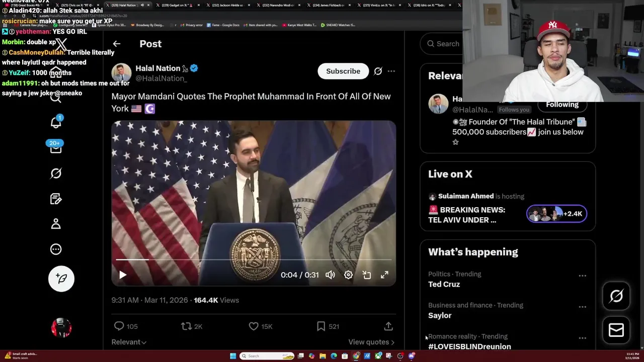Toggle Following button for Halal Nation
This screenshot has height=362, width=644.
[x=562, y=105]
